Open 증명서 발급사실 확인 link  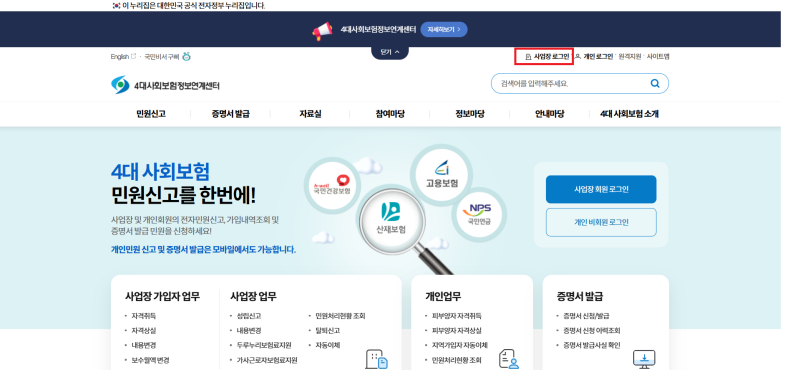pos(592,346)
